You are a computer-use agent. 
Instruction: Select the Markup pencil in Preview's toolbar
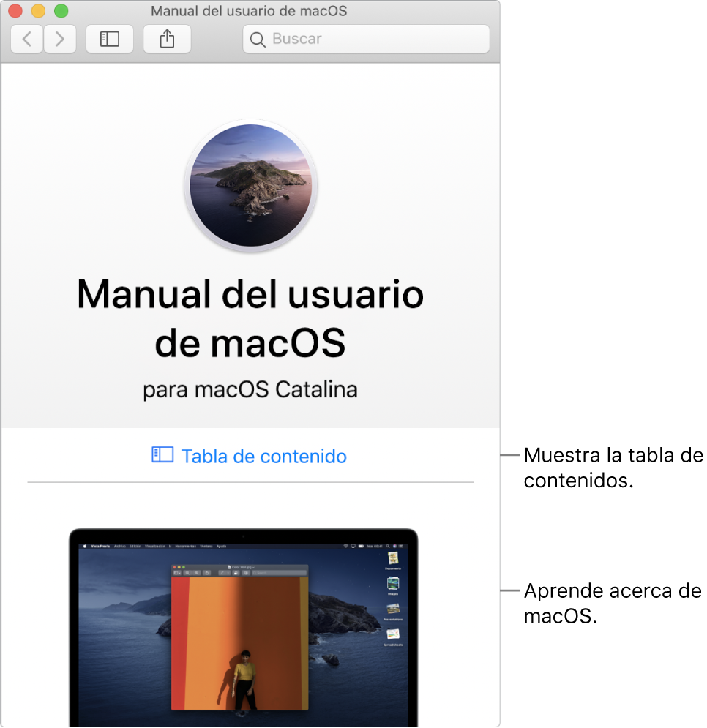(222, 572)
